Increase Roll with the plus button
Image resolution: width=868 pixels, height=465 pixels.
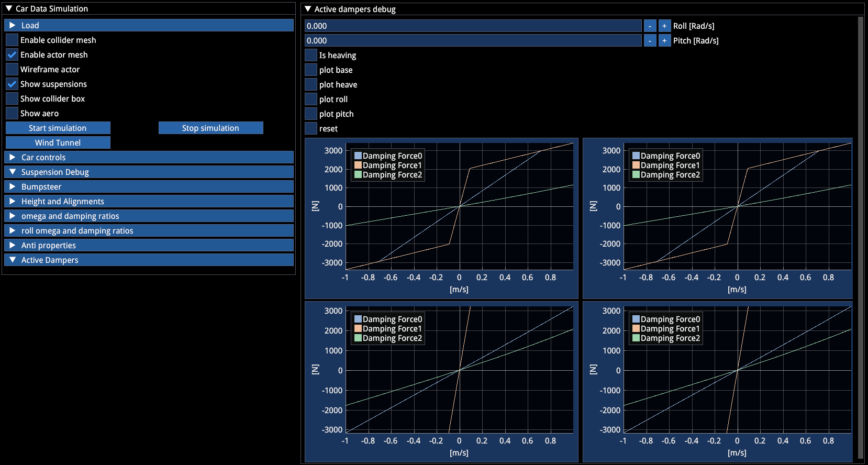(x=664, y=26)
